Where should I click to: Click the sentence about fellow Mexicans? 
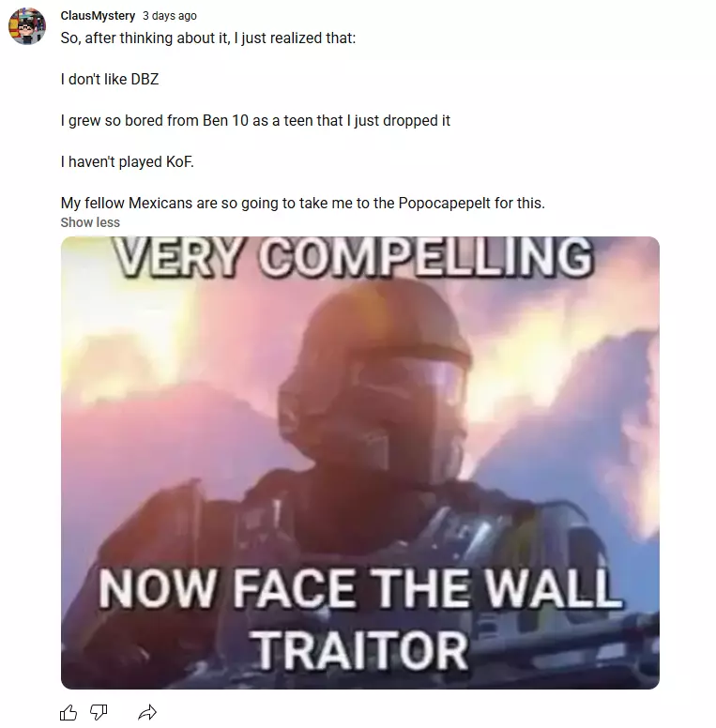pos(303,204)
